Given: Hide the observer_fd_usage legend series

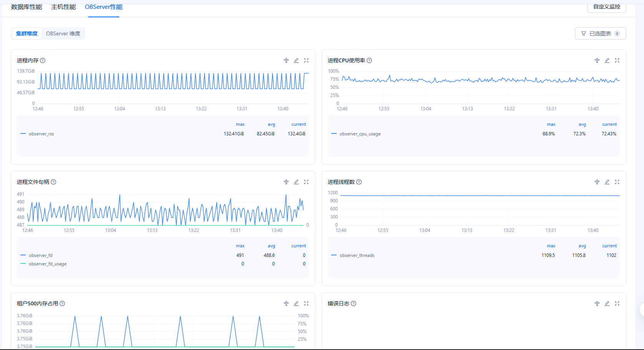Looking at the screenshot, I should point(47,264).
